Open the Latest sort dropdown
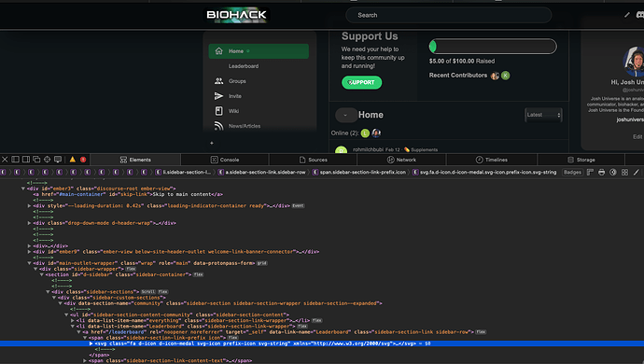 click(x=543, y=115)
